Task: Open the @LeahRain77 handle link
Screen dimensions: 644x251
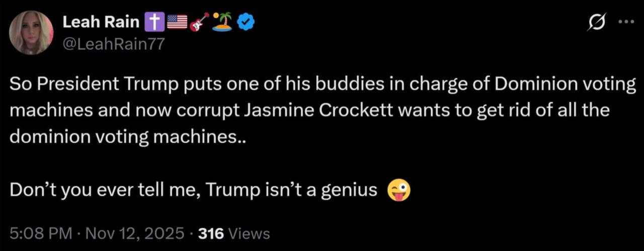Action: (x=113, y=44)
